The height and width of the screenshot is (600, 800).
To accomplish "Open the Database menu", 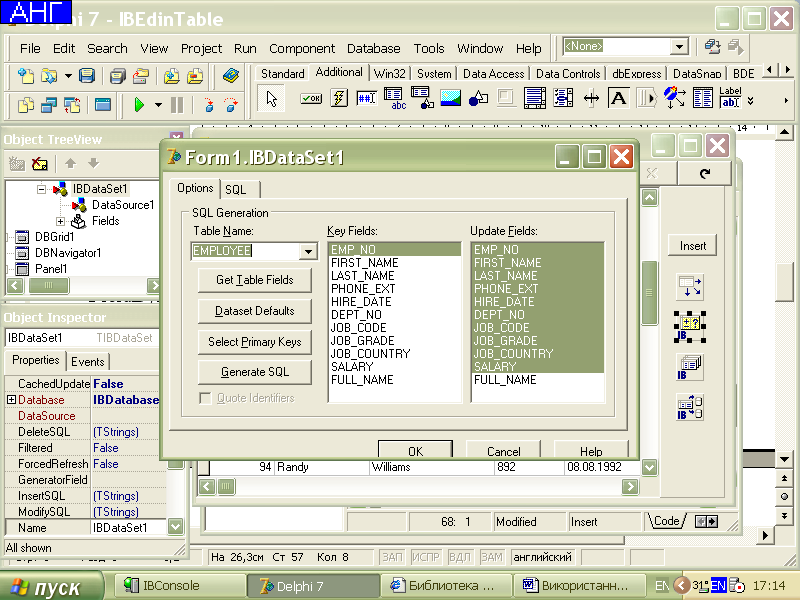I will click(x=373, y=48).
